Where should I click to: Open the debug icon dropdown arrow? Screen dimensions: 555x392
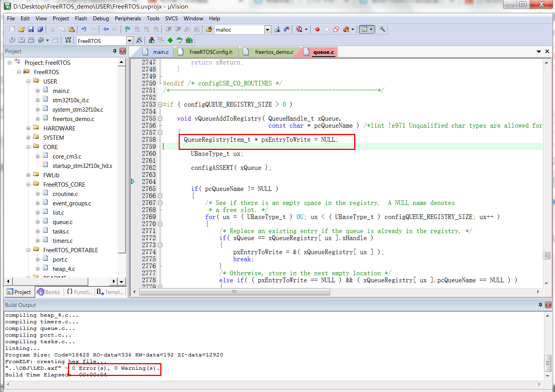[x=306, y=29]
